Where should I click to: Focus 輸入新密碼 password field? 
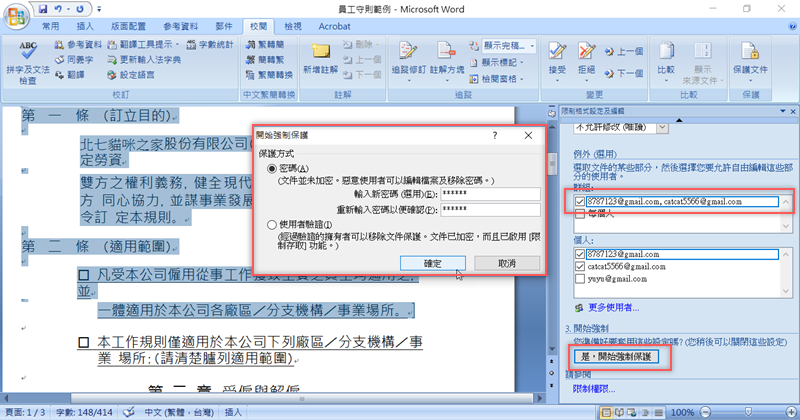[490, 194]
